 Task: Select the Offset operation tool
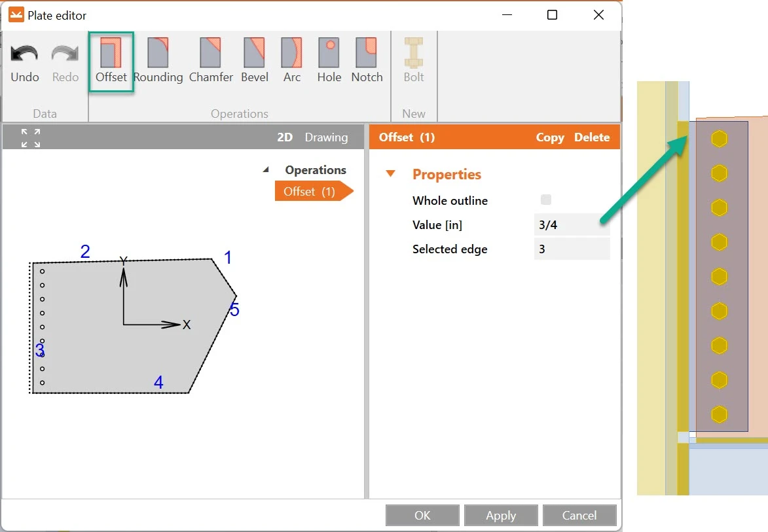click(111, 62)
